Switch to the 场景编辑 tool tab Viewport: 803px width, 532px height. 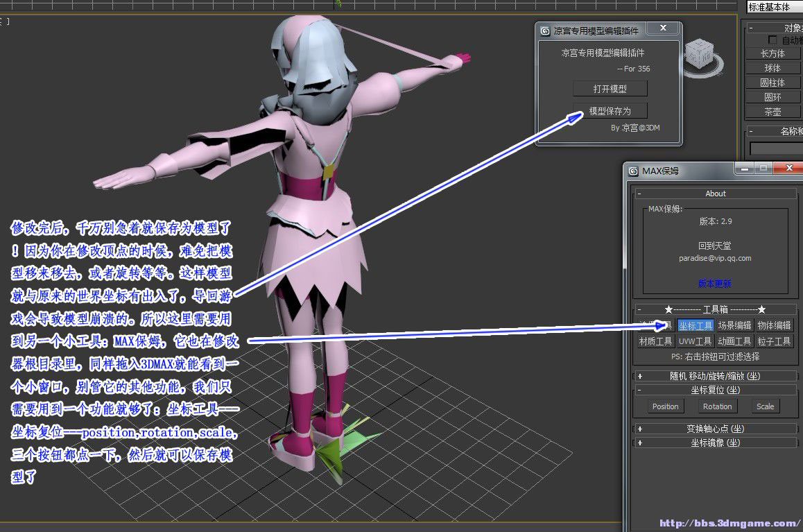(734, 325)
